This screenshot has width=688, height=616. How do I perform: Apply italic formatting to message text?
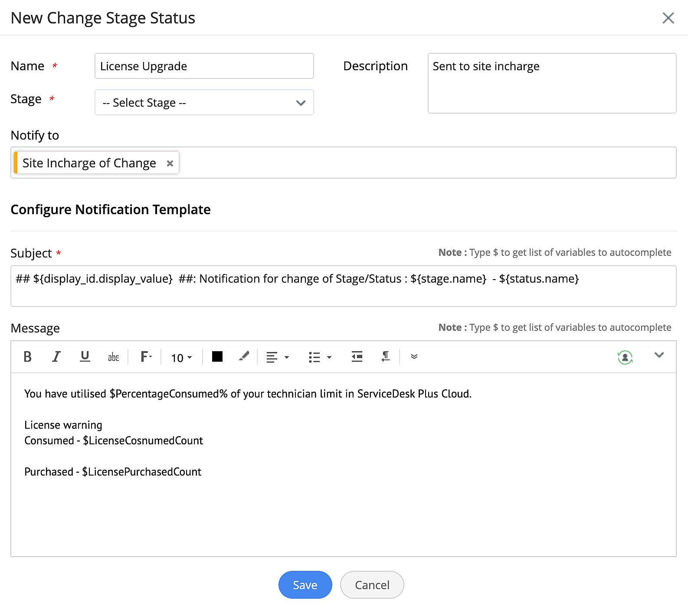[56, 357]
